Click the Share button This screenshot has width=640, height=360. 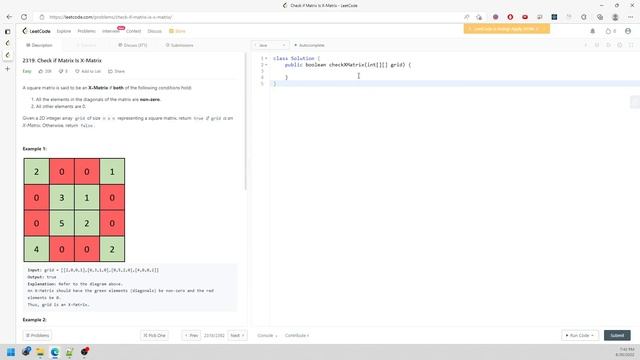(x=116, y=71)
